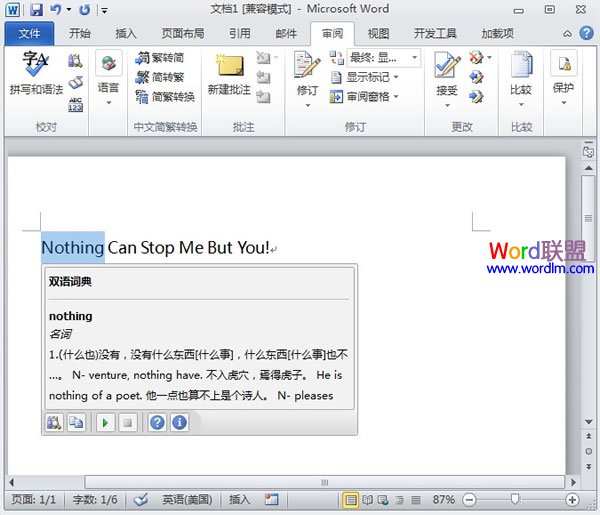
Task: Minimize the ribbon with the caret icon
Action: [x=567, y=34]
